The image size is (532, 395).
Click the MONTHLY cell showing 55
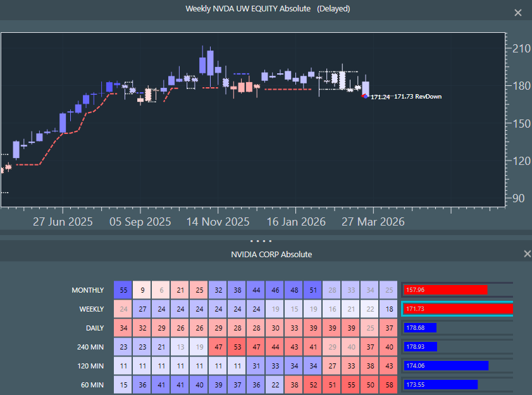coord(123,290)
